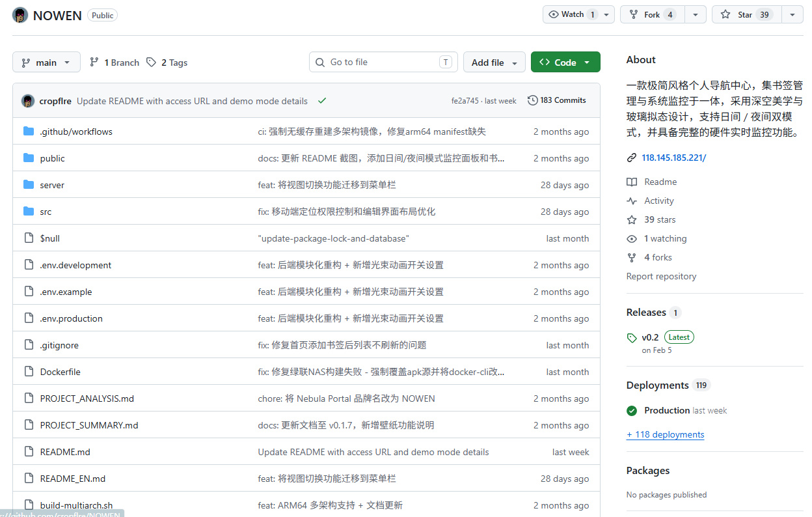Expand the green Code dropdown

pyautogui.click(x=565, y=63)
